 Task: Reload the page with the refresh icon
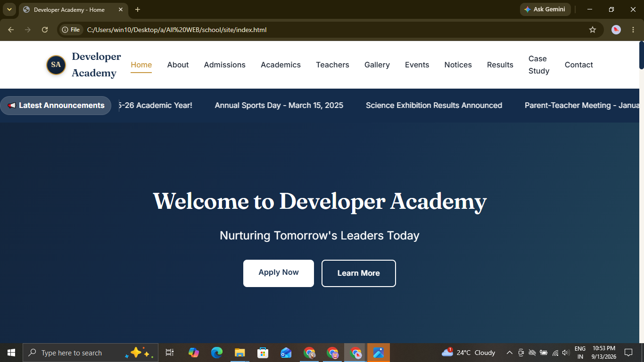point(45,30)
